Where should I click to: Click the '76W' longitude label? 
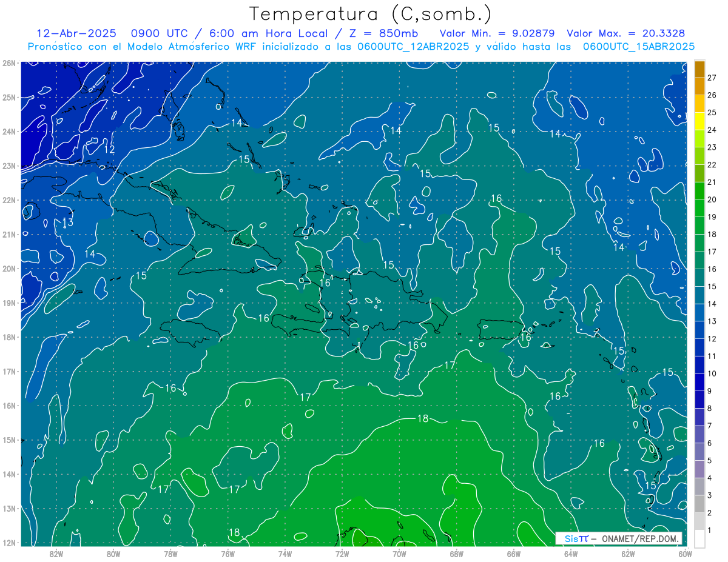tap(227, 553)
